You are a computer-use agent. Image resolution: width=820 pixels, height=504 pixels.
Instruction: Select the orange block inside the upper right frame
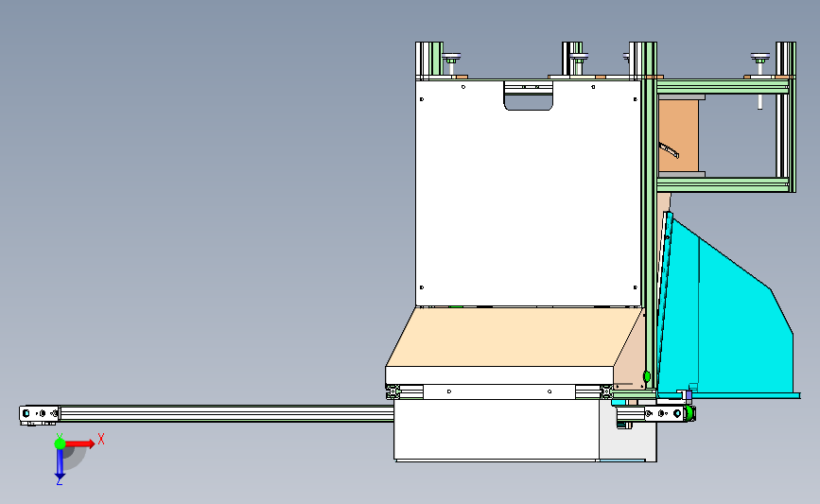tap(678, 135)
